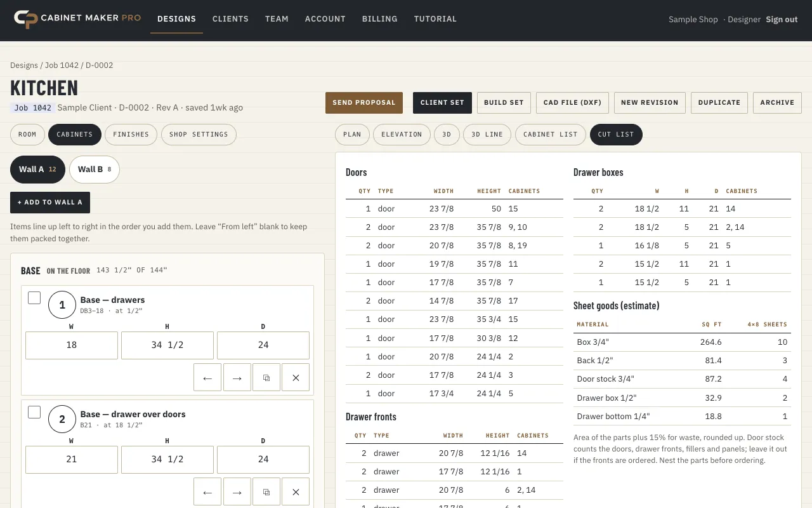Image resolution: width=812 pixels, height=508 pixels.
Task: Select the Wall B tab
Action: coord(95,170)
